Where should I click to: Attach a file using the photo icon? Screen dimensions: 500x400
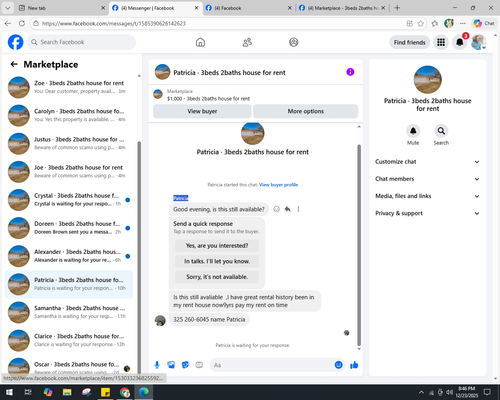pos(171,365)
